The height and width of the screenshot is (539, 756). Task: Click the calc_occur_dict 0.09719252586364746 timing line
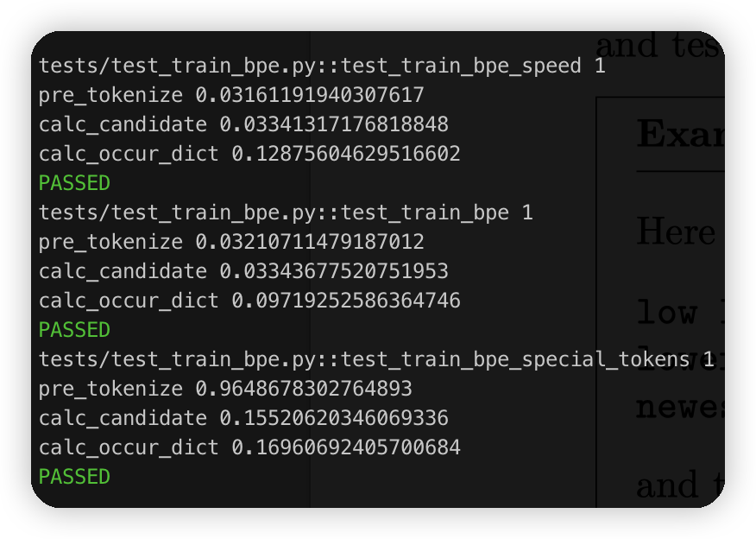(249, 301)
